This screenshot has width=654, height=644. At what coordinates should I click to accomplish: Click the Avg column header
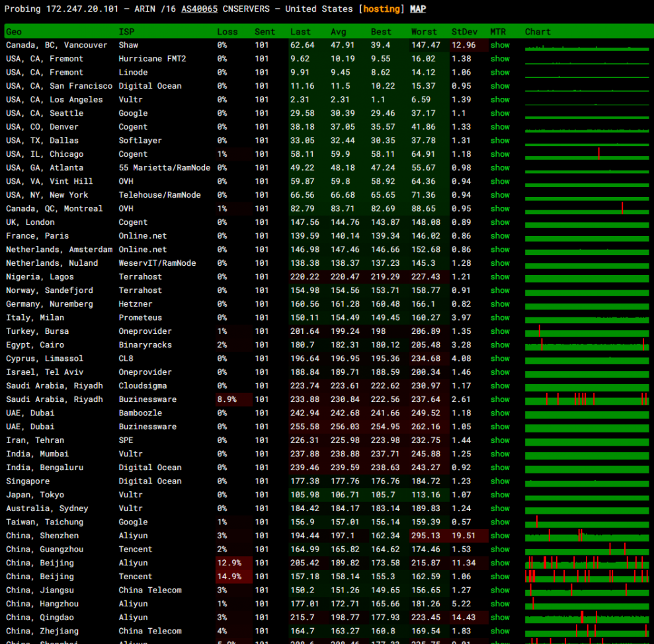tap(339, 32)
